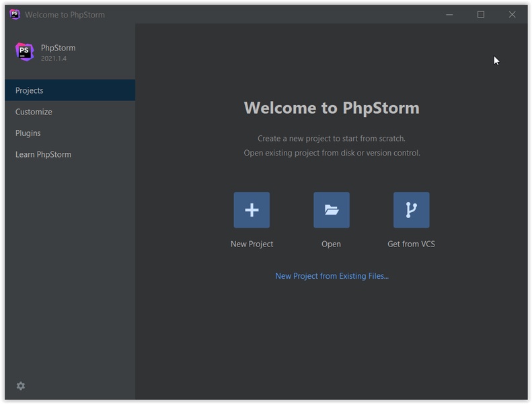532x404 pixels.
Task: Click the Welcome to PhpStorm heading
Action: [x=332, y=108]
